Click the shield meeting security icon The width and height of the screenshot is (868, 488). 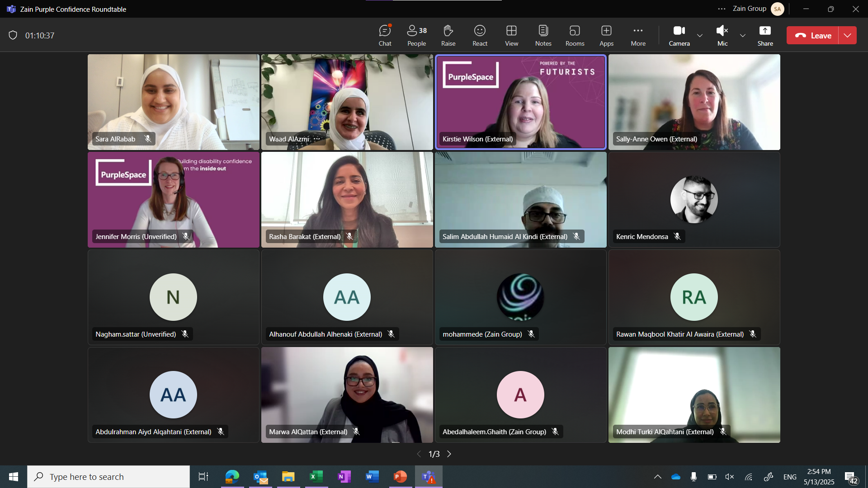13,35
